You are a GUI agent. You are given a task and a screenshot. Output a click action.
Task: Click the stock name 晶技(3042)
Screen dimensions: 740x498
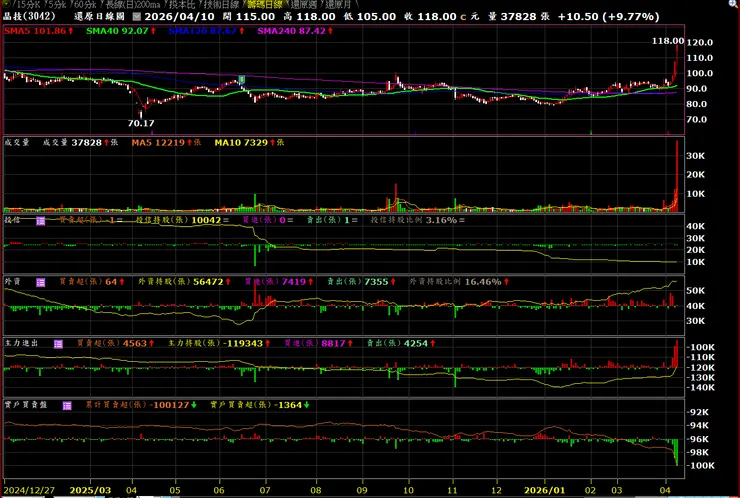29,17
